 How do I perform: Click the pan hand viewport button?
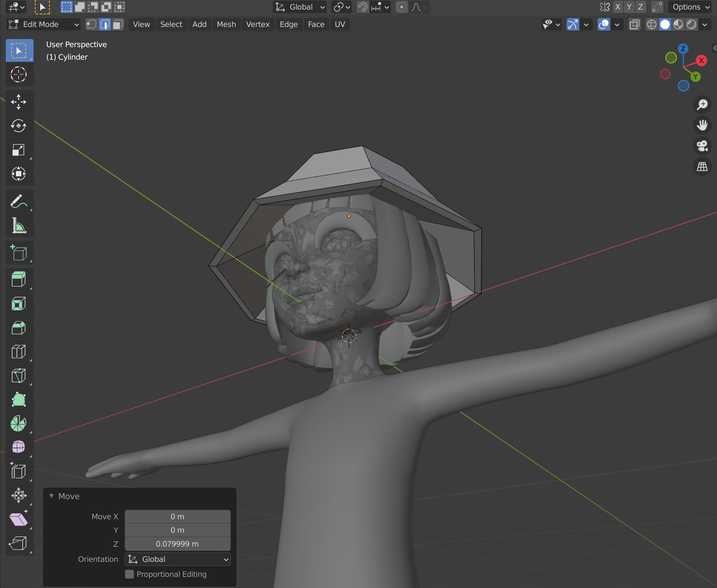pyautogui.click(x=702, y=125)
